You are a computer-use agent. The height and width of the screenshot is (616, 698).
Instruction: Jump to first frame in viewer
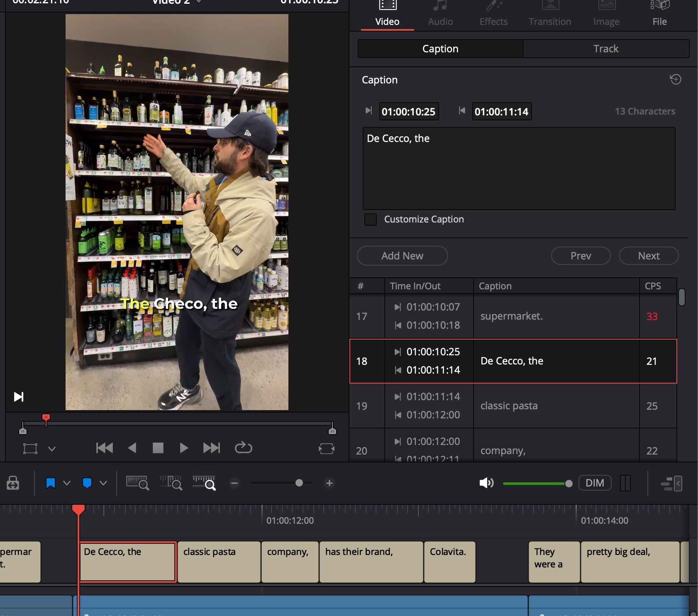(x=105, y=448)
